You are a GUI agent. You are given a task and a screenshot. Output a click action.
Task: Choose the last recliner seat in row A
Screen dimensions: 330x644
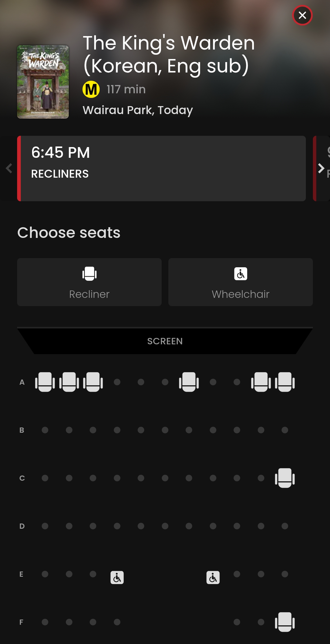tap(285, 382)
